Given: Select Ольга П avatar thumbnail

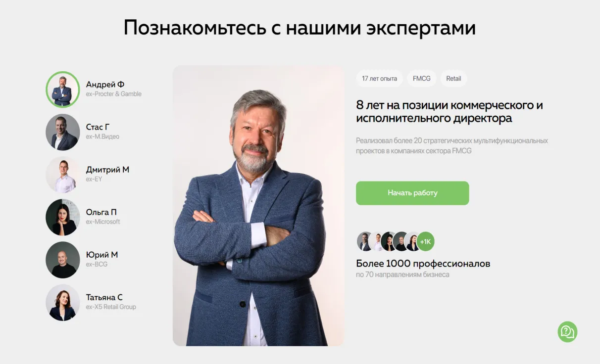Looking at the screenshot, I should [63, 217].
